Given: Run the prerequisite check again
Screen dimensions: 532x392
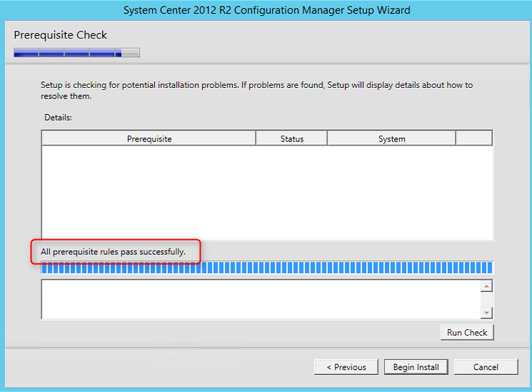Looking at the screenshot, I should (x=467, y=332).
